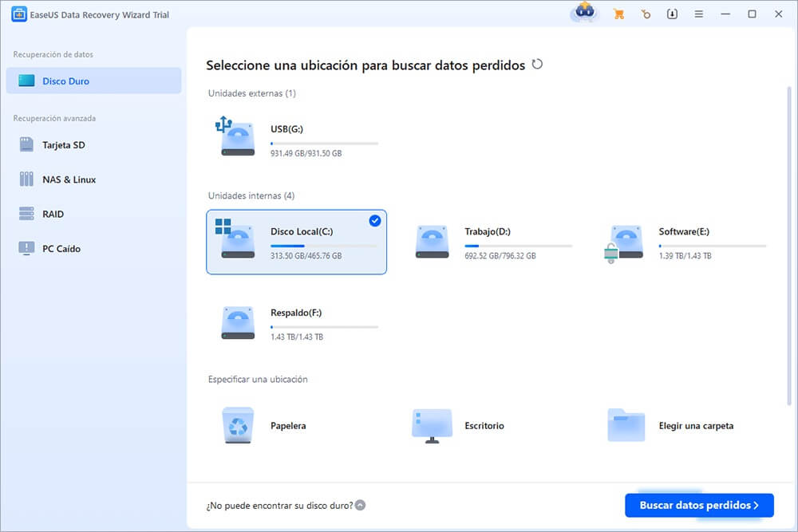Open NAS & Linux recovery

[x=93, y=179]
